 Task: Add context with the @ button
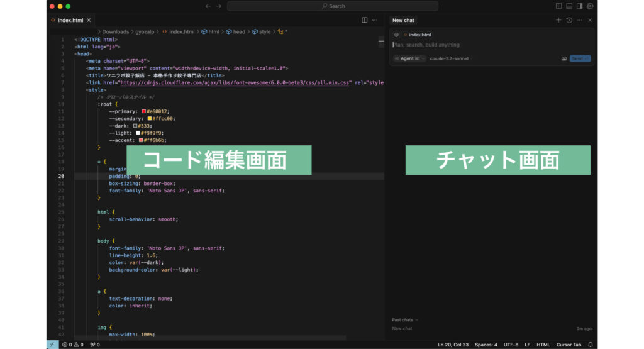pos(396,35)
